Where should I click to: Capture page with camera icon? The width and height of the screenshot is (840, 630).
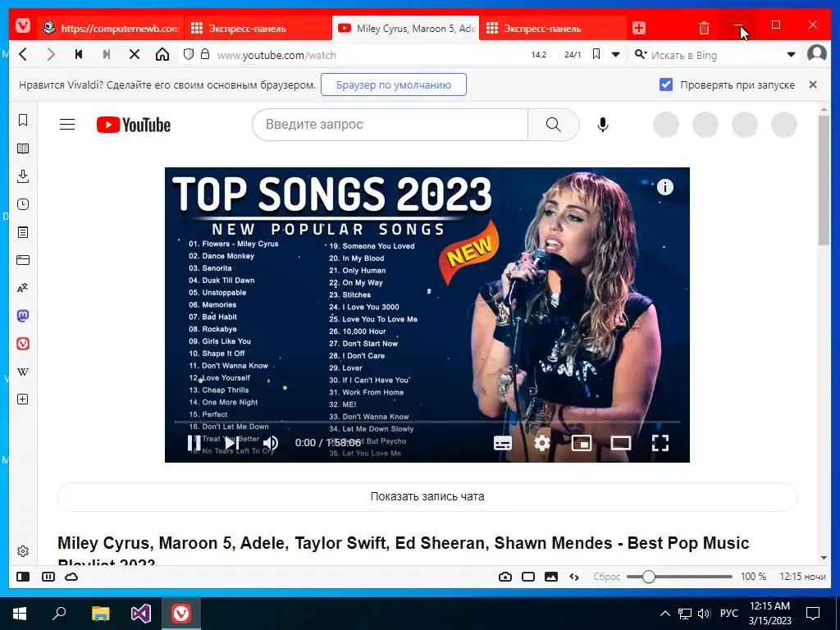point(505,577)
